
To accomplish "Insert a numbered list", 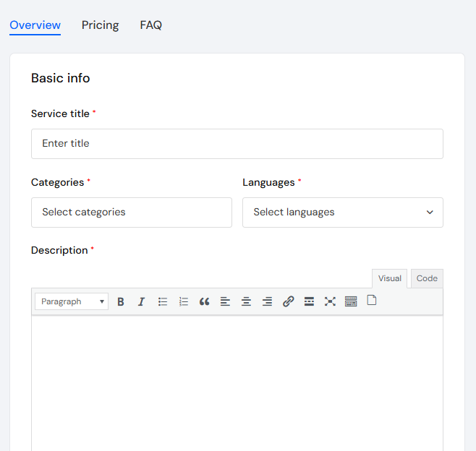I will click(x=184, y=301).
